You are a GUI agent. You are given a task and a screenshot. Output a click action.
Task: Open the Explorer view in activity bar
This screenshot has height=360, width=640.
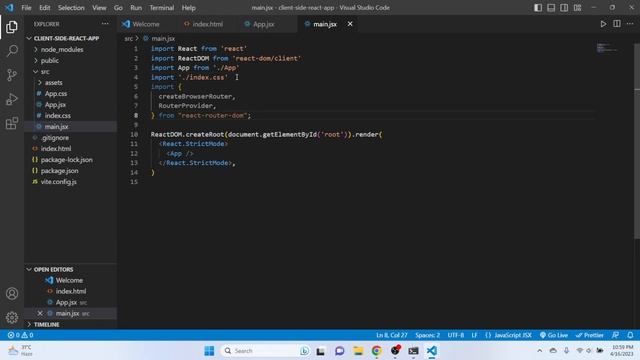point(12,27)
